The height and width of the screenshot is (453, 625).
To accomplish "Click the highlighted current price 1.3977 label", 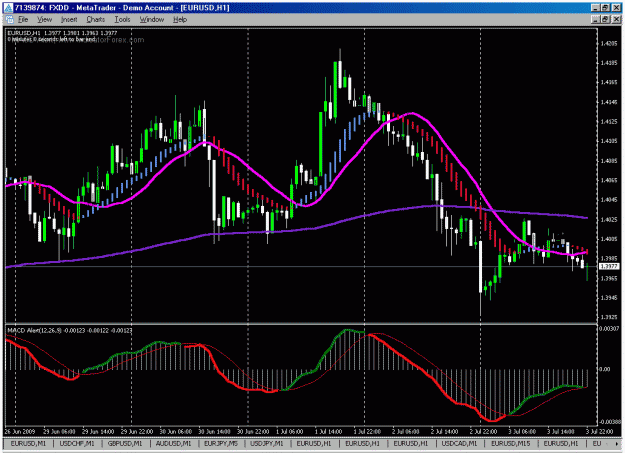I will [x=609, y=266].
